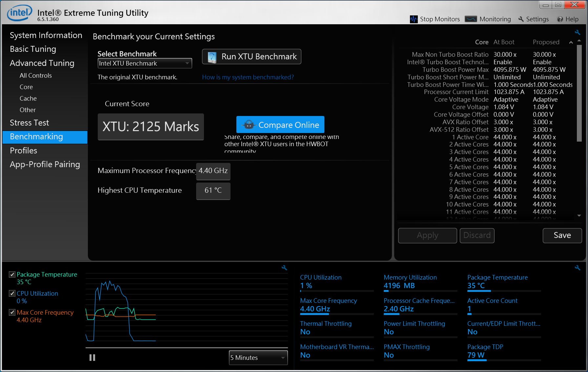Open Basic Tuning section
The image size is (588, 372).
tap(33, 49)
